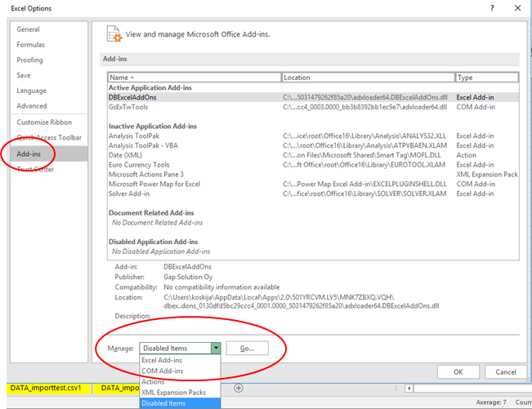Select the Solver Add-in entry

coord(129,193)
